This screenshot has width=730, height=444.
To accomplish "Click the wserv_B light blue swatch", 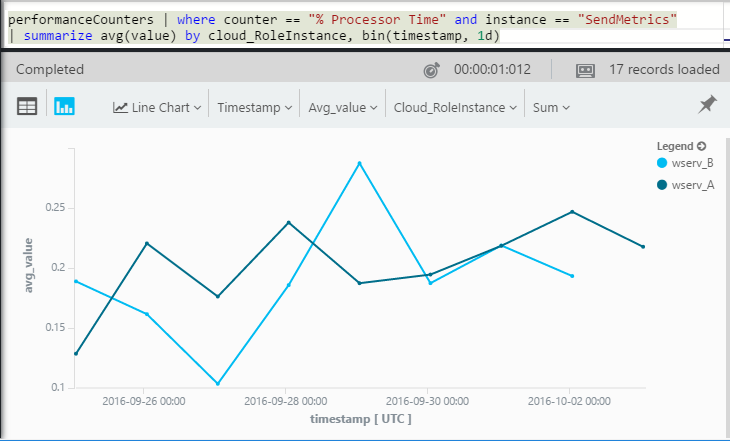I will pos(662,163).
